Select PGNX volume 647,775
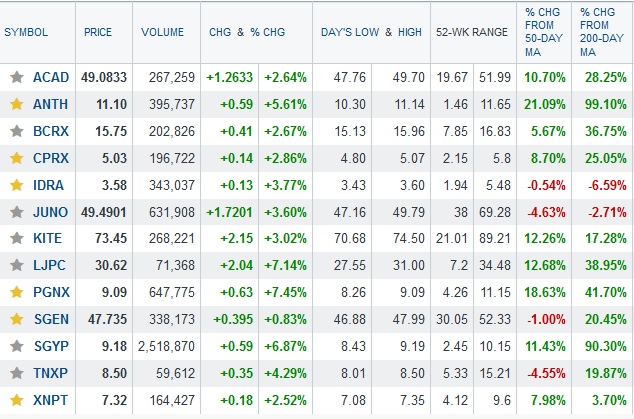The height and width of the screenshot is (419, 634). click(172, 292)
